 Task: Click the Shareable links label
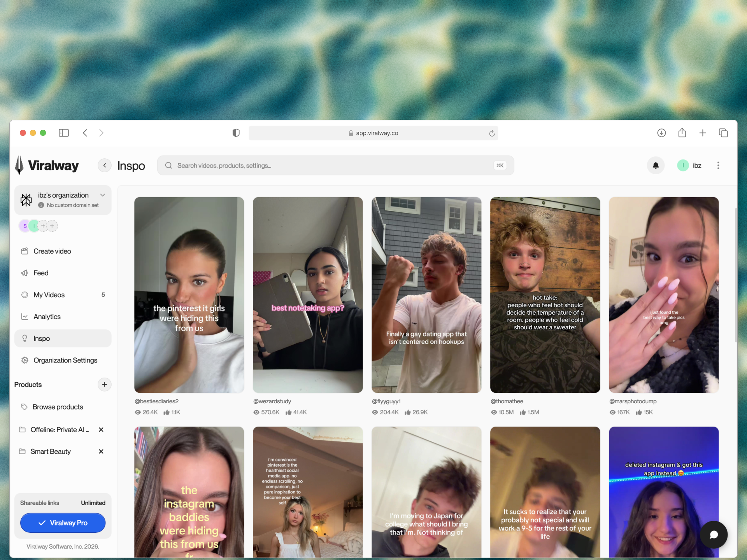click(x=40, y=503)
